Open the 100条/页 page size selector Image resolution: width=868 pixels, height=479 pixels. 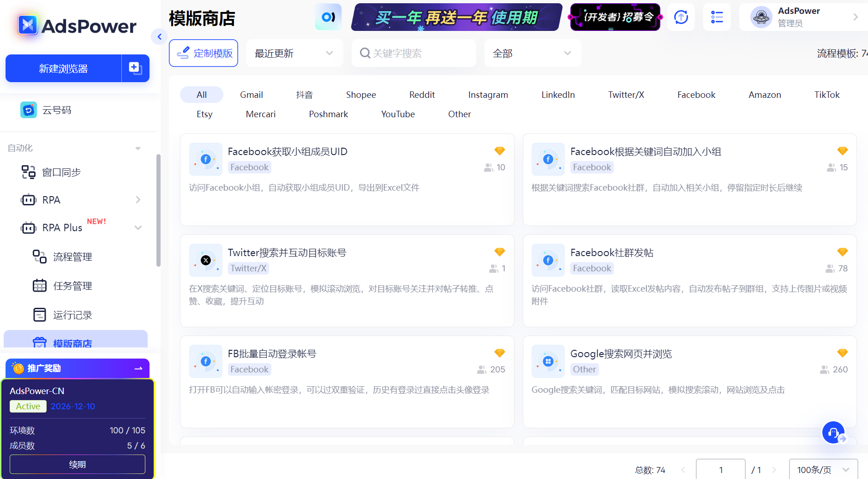[x=824, y=469]
